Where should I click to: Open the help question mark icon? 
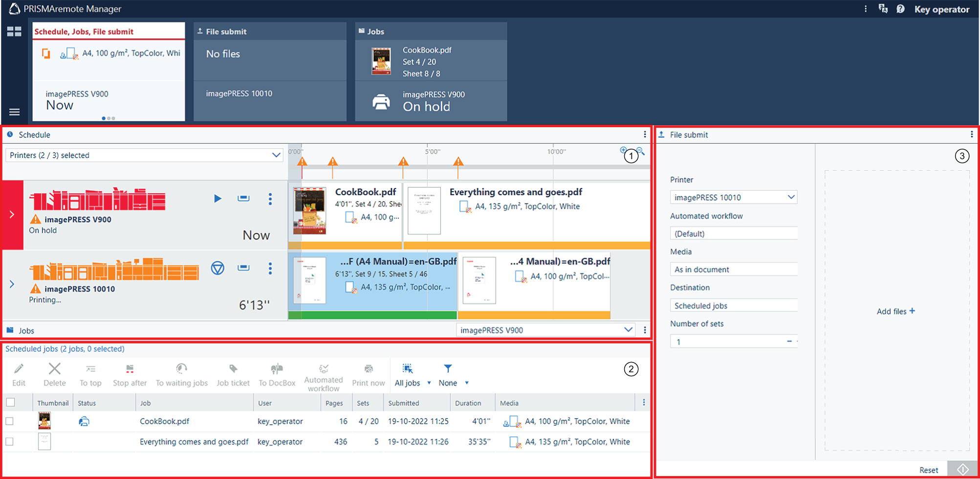tap(900, 9)
